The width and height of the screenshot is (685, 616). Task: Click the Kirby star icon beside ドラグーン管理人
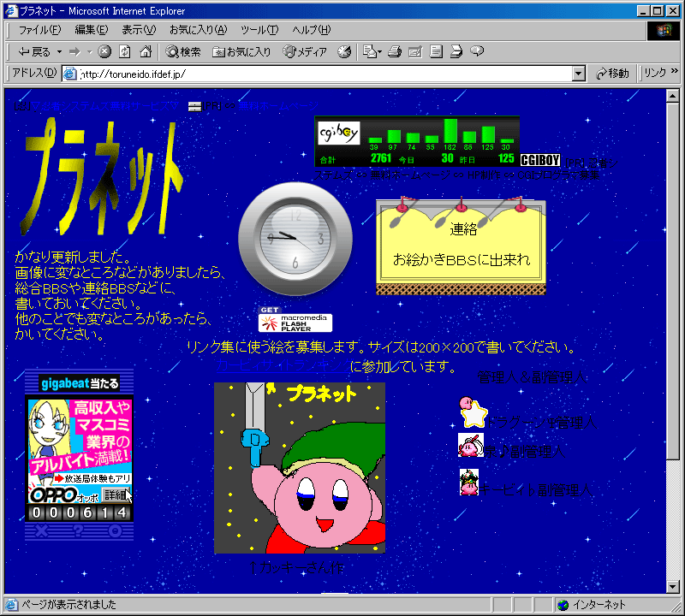474,412
